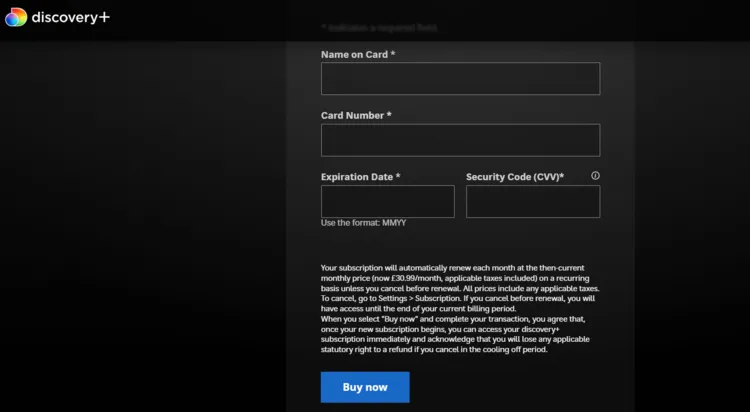Viewport: 750px width, 412px height.
Task: Click the "Name on Card" label
Action: 357,54
